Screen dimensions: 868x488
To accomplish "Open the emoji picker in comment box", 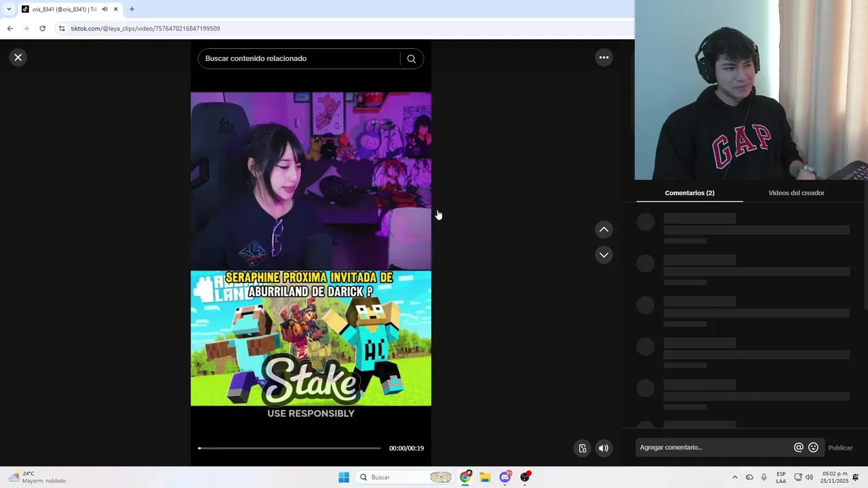I will tap(813, 447).
